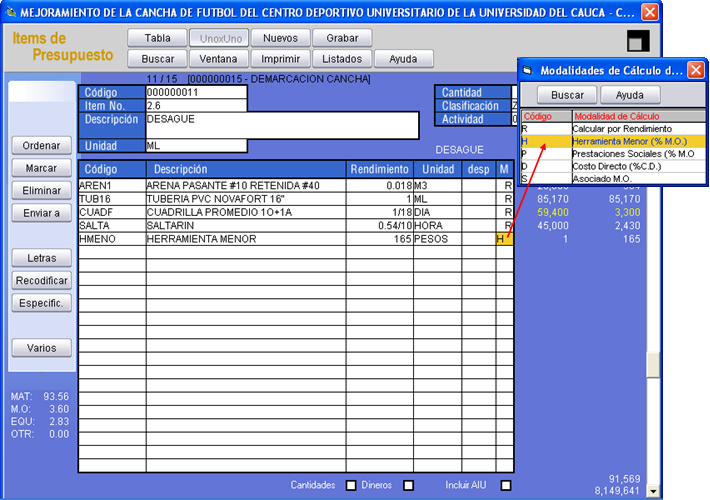Click CUADRILLA PROMEDIO 1O+1A description

coord(246,212)
